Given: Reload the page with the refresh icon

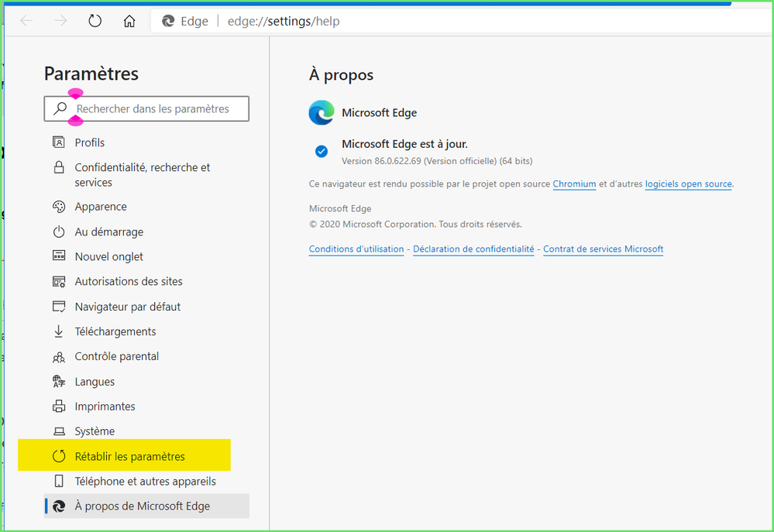Looking at the screenshot, I should point(95,21).
